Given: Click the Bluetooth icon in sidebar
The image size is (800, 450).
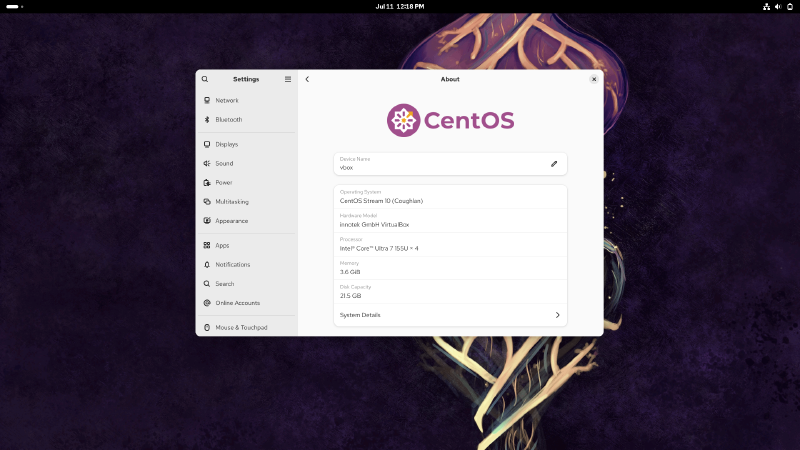Looking at the screenshot, I should [x=207, y=120].
